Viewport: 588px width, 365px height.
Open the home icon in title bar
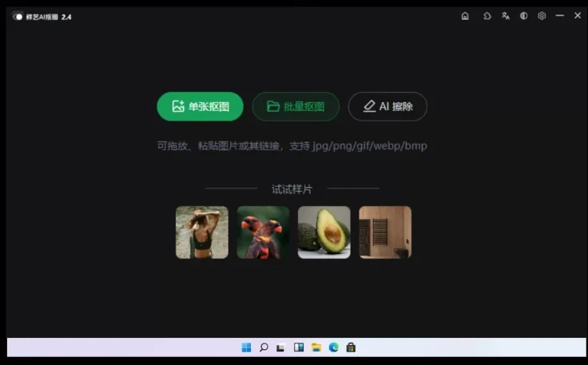tap(465, 16)
